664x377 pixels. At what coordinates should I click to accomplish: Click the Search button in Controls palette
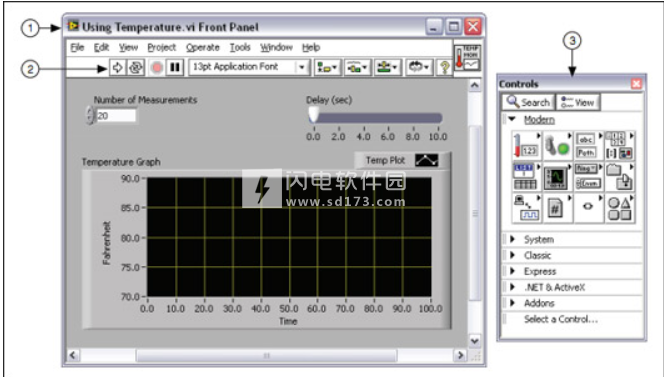point(528,102)
